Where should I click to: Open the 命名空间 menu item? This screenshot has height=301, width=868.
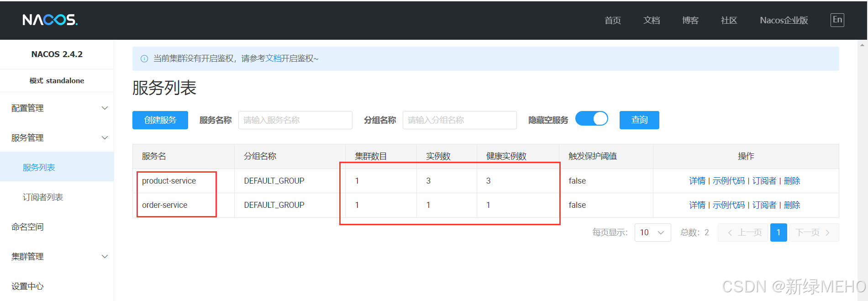click(x=57, y=227)
